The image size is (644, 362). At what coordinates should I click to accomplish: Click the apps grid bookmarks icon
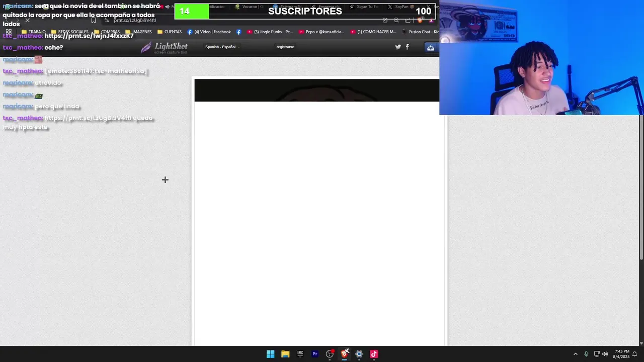tap(9, 32)
